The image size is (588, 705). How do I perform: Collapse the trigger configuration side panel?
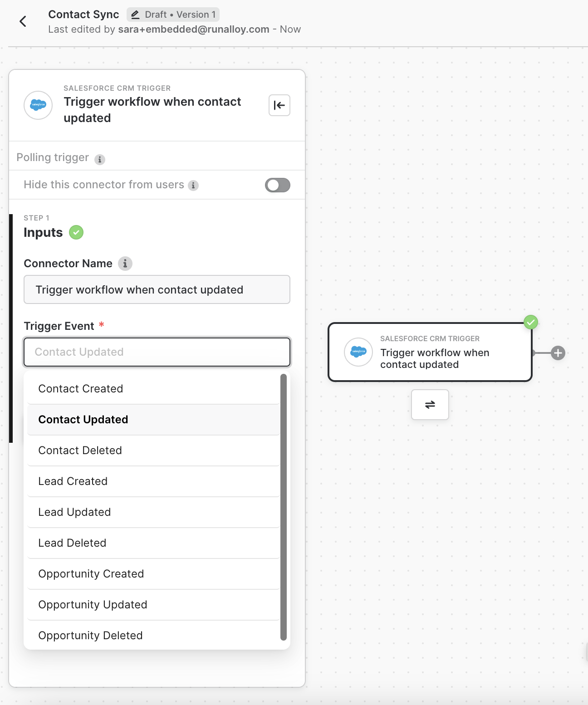pos(279,105)
